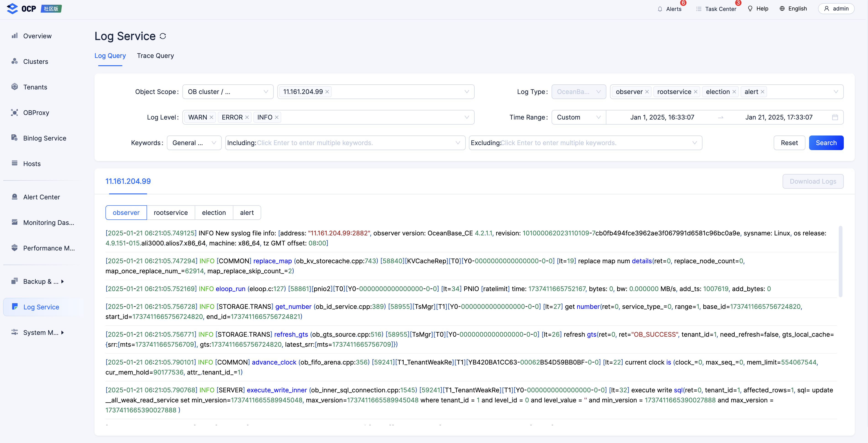Select the observer log tab

click(x=126, y=213)
